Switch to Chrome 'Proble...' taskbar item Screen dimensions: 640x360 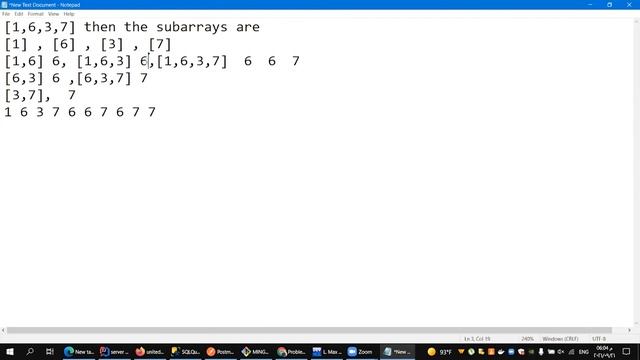click(291, 351)
